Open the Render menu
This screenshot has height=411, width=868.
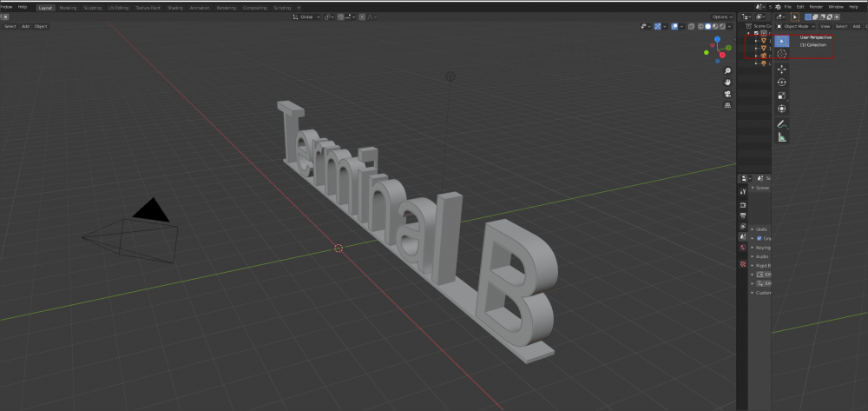tap(816, 7)
